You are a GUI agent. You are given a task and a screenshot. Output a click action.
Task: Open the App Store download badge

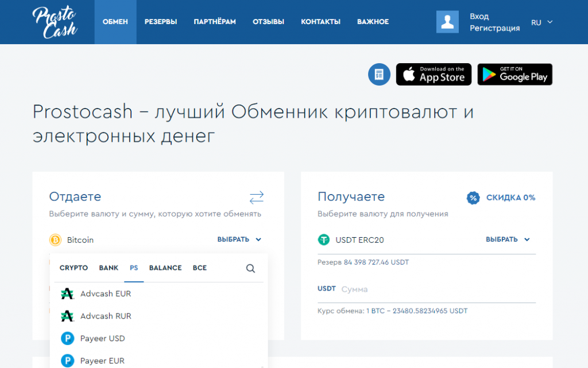pyautogui.click(x=434, y=75)
